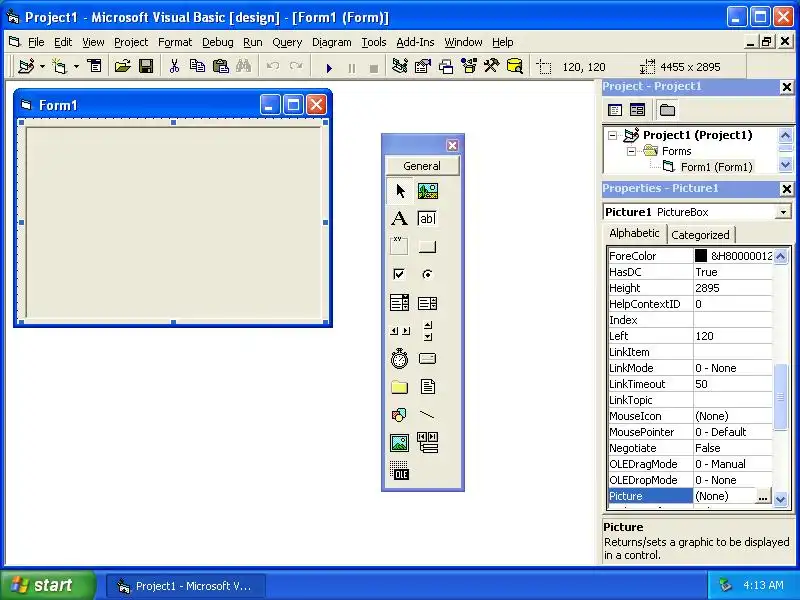The height and width of the screenshot is (600, 800).
Task: Select the FileListBox tool in toolbox
Action: tap(428, 387)
